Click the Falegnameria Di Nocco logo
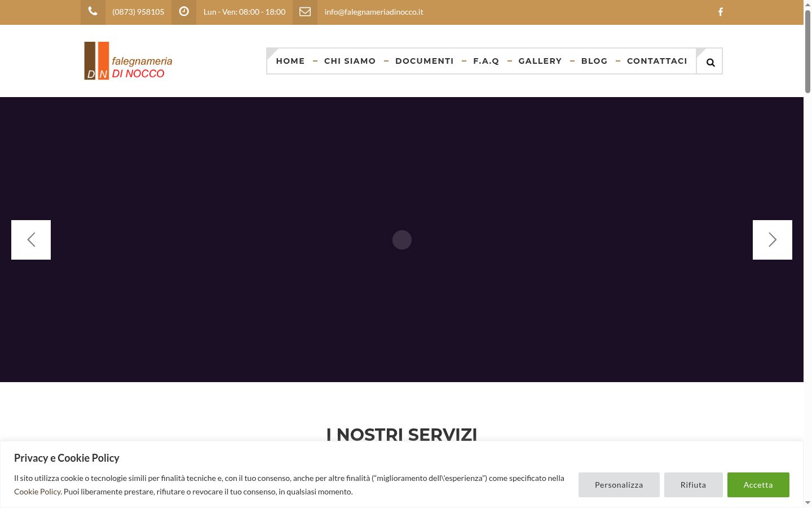Viewport: 812px width, 508px height. pos(128,60)
